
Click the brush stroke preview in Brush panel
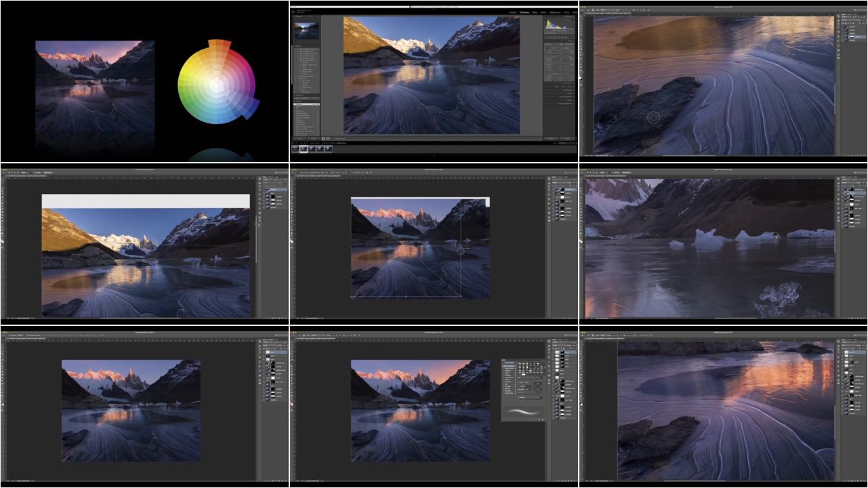(x=523, y=412)
